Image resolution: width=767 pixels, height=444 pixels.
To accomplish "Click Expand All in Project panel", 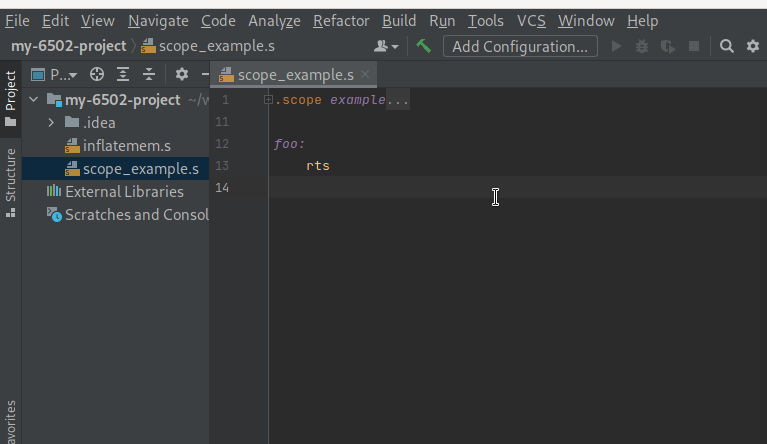I will pyautogui.click(x=123, y=74).
